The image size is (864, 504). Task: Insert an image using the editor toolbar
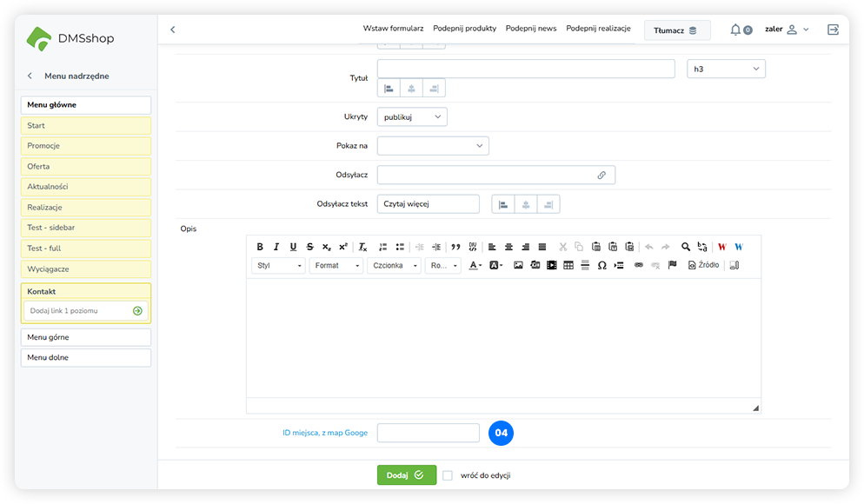click(x=519, y=265)
